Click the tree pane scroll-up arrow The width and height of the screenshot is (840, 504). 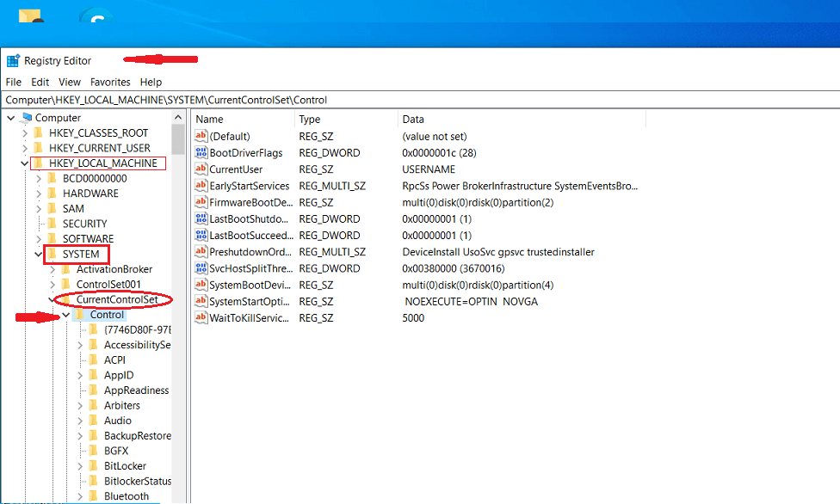click(x=178, y=117)
